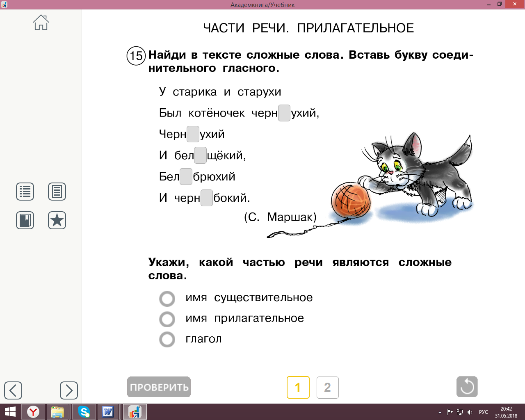The image size is (525, 420).
Task: Open the Windows Start button
Action: pos(10,412)
